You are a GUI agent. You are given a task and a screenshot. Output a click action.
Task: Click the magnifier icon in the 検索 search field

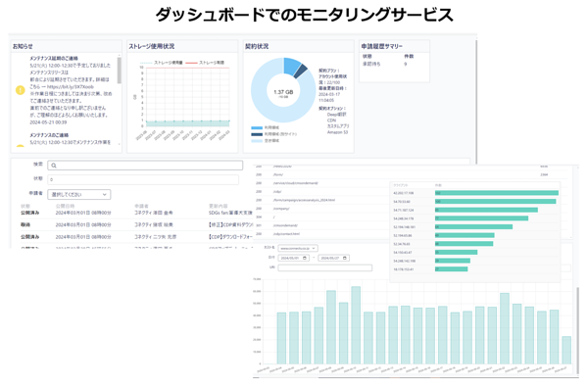point(54,166)
